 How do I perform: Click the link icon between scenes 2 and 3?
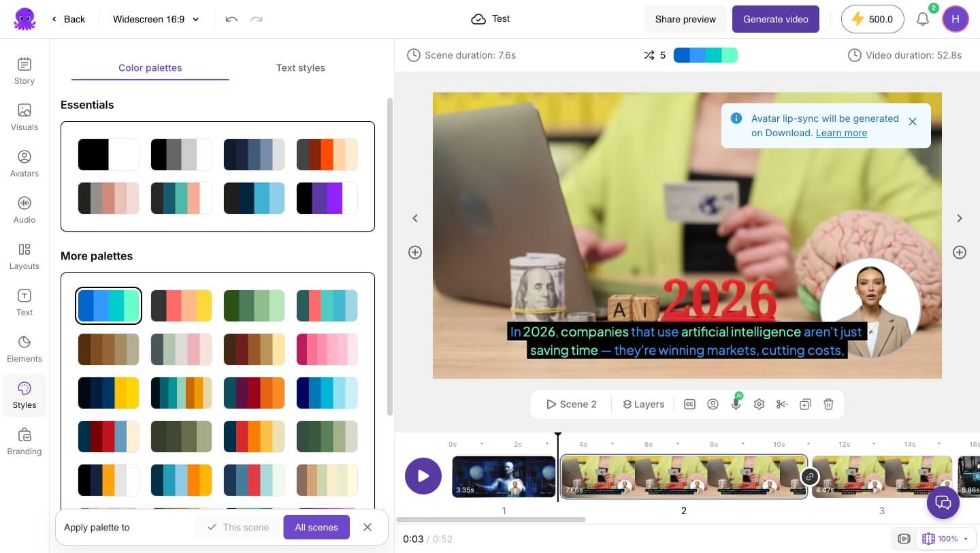(810, 477)
